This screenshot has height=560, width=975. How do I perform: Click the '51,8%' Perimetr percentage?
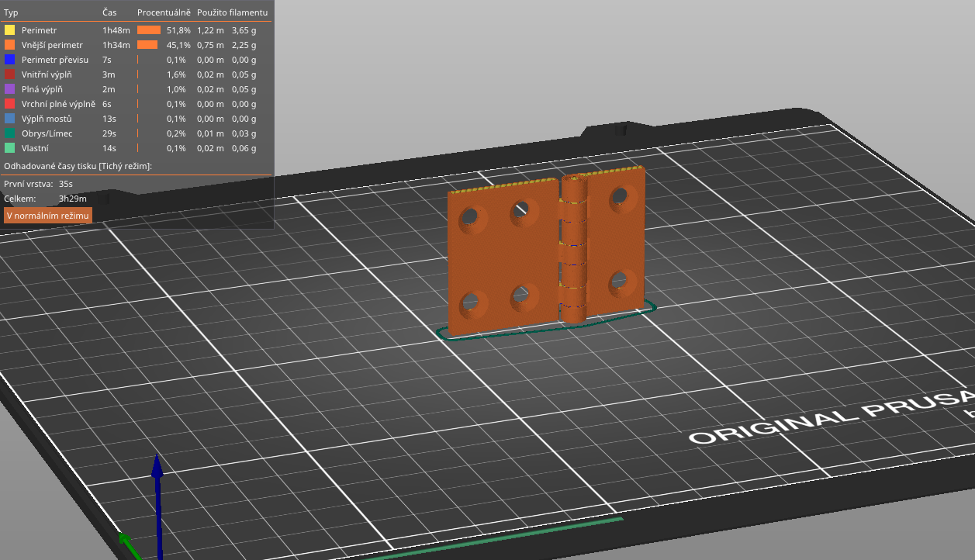pos(178,29)
